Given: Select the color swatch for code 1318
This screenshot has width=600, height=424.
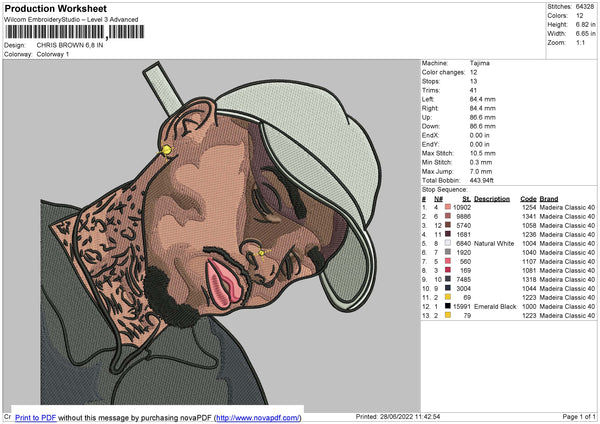Looking at the screenshot, I should pyautogui.click(x=448, y=279).
